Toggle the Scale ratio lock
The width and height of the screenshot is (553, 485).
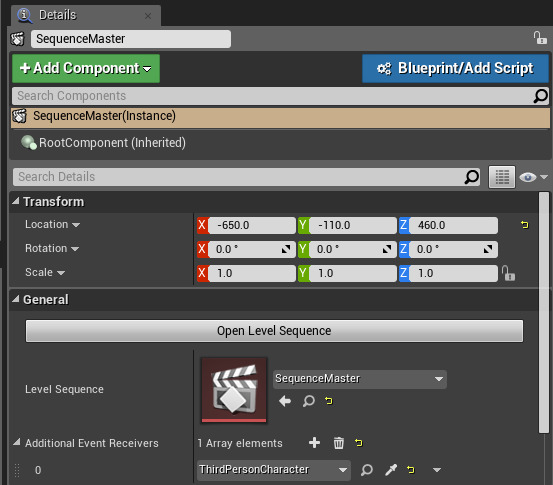pyautogui.click(x=508, y=273)
